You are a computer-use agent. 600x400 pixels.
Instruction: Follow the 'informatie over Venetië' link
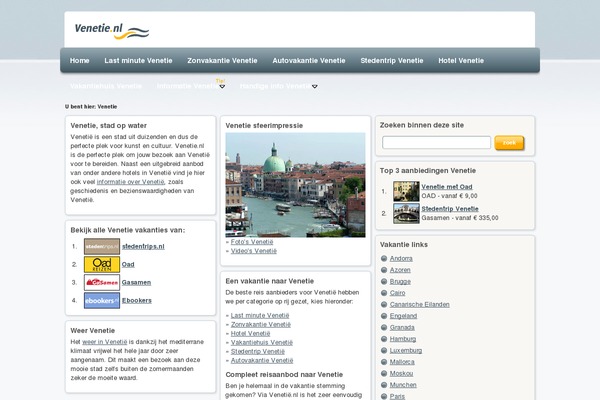(x=130, y=182)
